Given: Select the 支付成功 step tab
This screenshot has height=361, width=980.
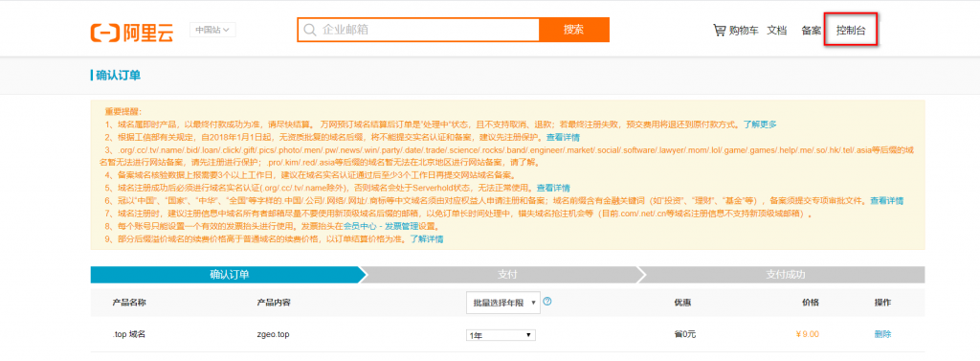Looking at the screenshot, I should [786, 275].
